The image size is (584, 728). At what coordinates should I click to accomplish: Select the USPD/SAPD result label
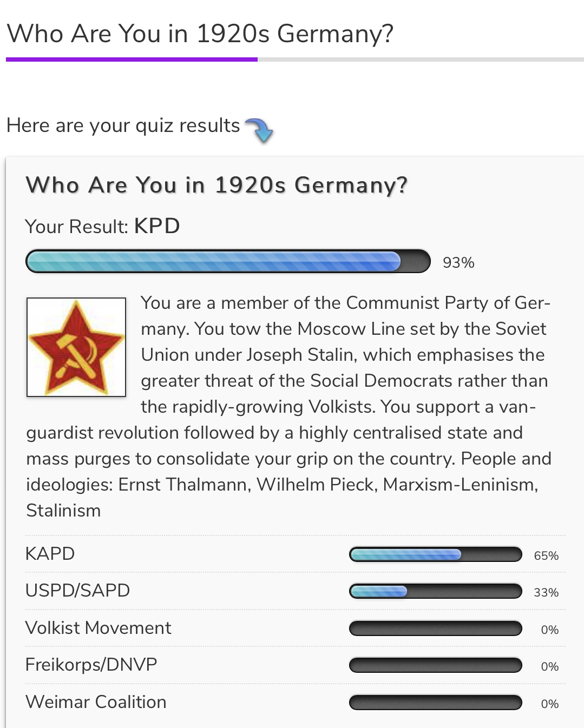77,591
